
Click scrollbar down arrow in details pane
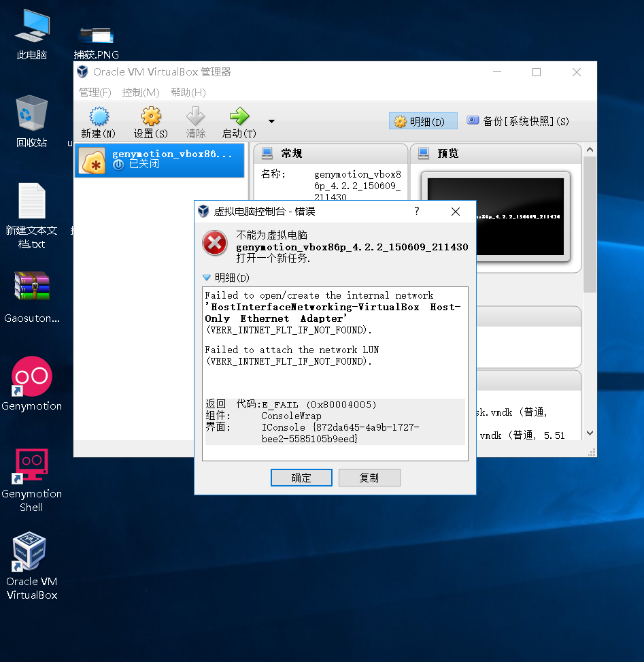pos(590,433)
